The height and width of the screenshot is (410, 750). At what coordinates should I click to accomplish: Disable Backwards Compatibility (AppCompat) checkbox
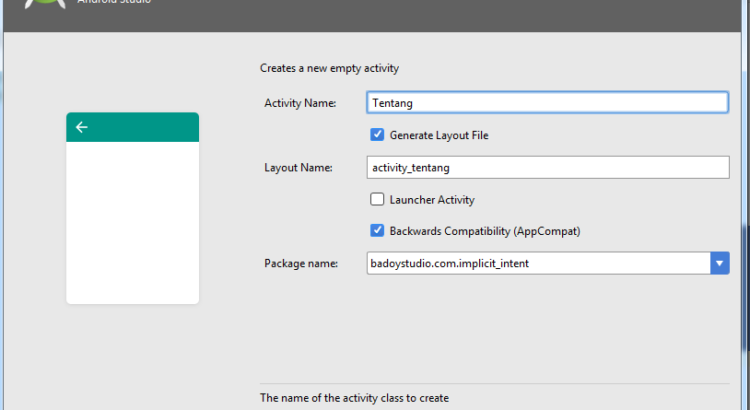[377, 231]
